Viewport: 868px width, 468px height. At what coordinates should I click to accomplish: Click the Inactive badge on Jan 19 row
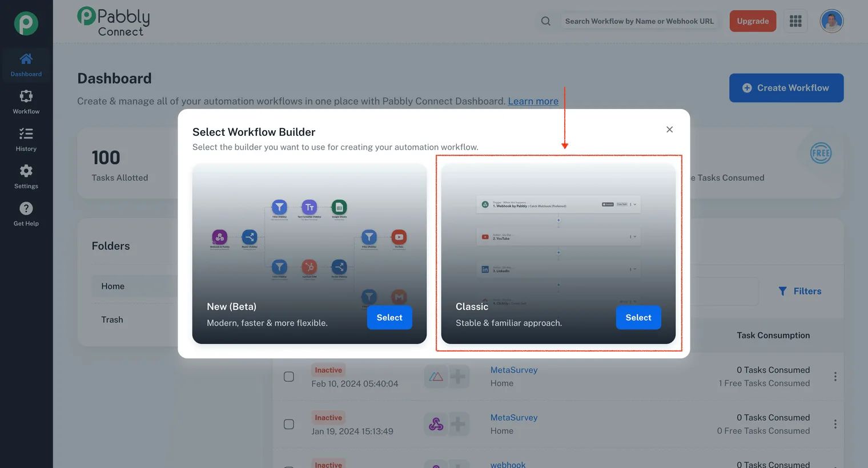click(328, 418)
